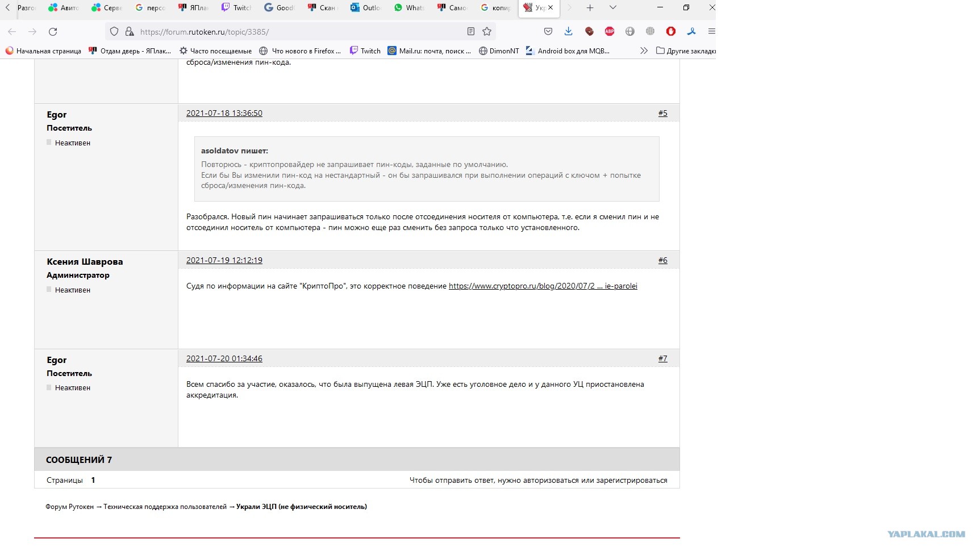This screenshot has height=551, width=980.
Task: Go forward using the forward arrow
Action: (x=32, y=32)
